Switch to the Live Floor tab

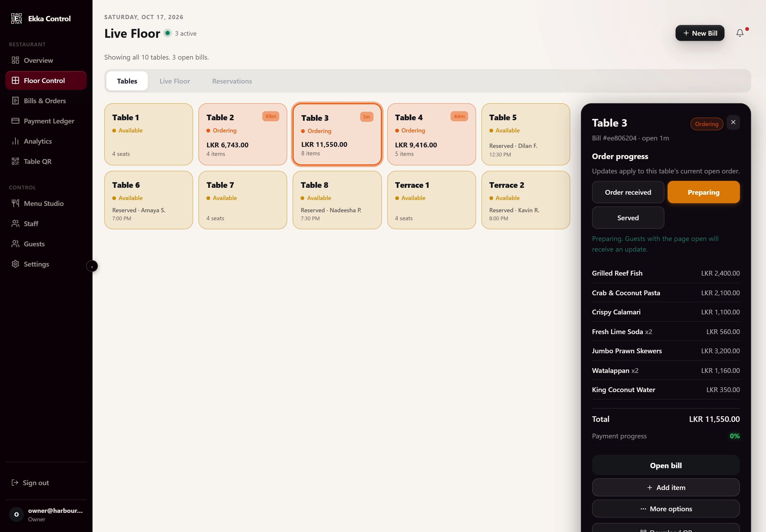pos(175,81)
